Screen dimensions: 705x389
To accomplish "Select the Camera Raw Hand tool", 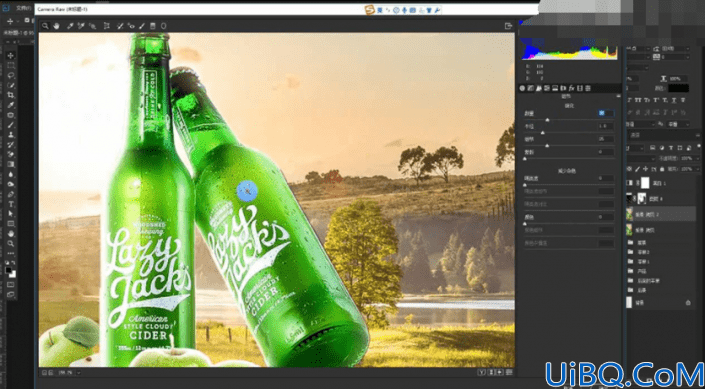I will tap(57, 26).
